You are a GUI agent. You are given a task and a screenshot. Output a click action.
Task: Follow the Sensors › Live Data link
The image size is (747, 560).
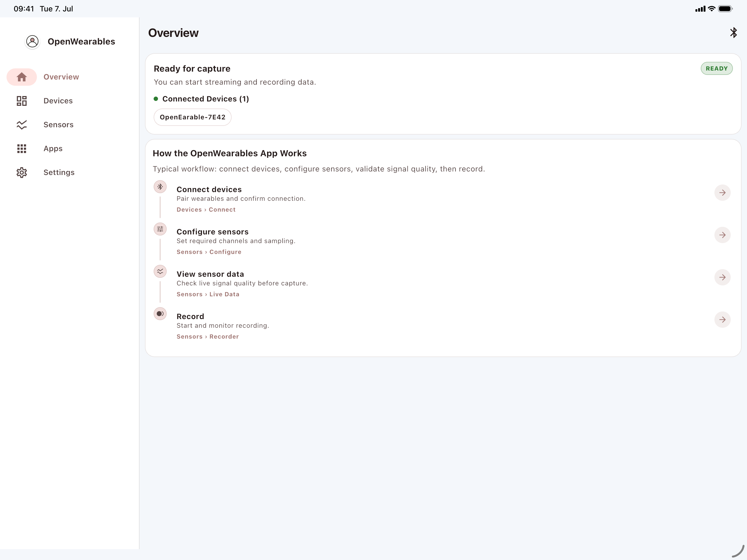click(208, 294)
